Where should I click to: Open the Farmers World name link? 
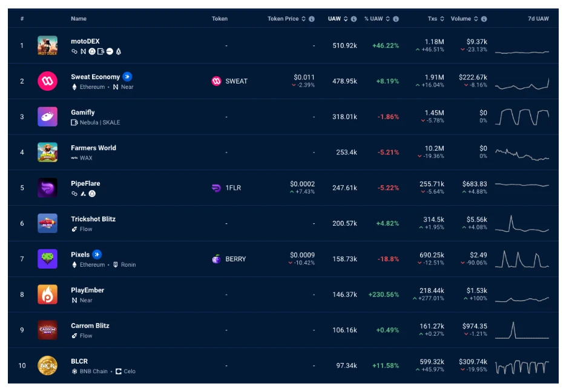click(94, 148)
